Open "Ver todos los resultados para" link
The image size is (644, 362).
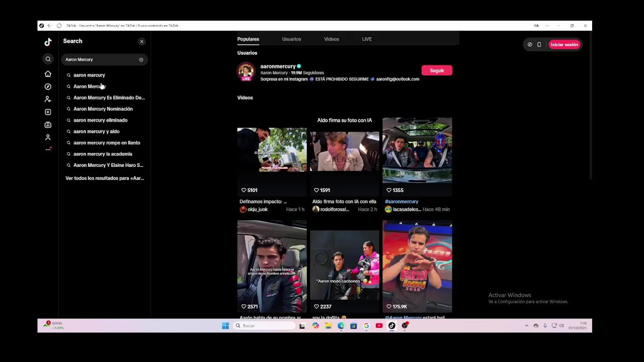(105, 178)
